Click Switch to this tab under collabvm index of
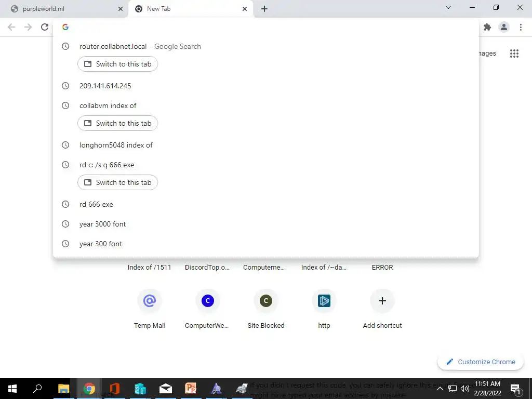This screenshot has width=532, height=399. 117,123
